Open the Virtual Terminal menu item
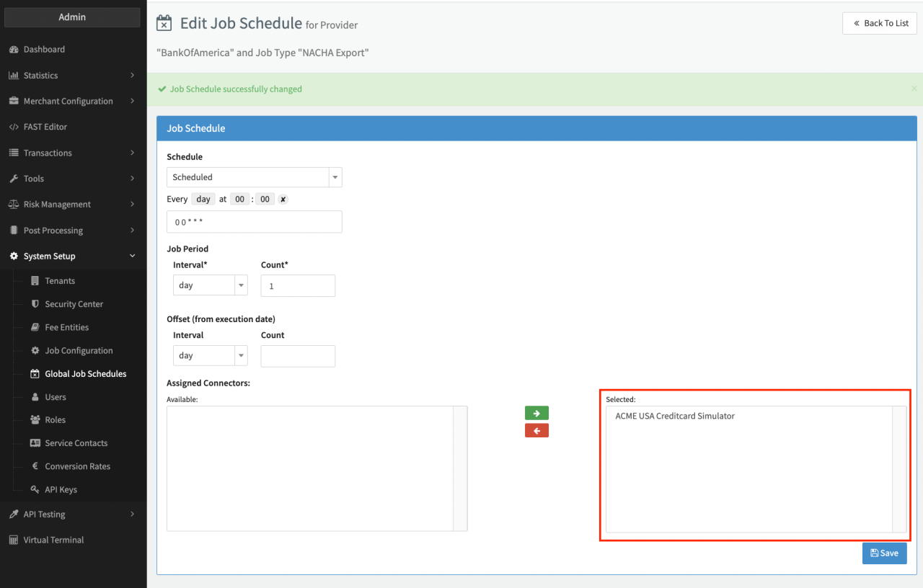923x588 pixels. (53, 540)
